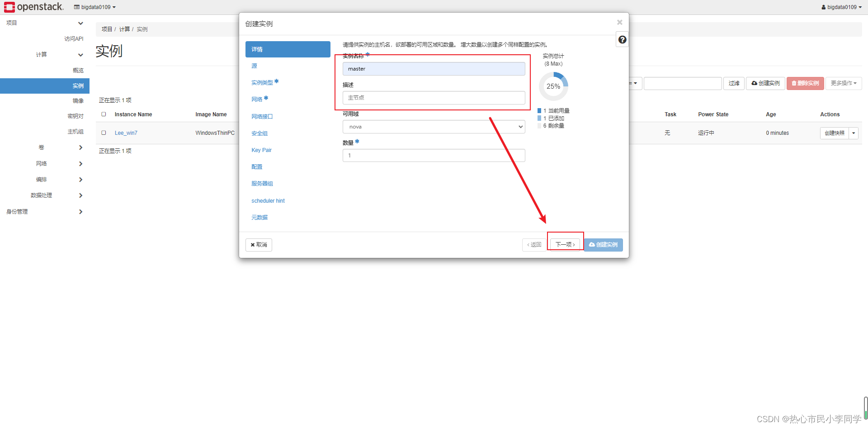The width and height of the screenshot is (868, 428).
Task: Select 实例 in the sidebar
Action: coord(45,86)
